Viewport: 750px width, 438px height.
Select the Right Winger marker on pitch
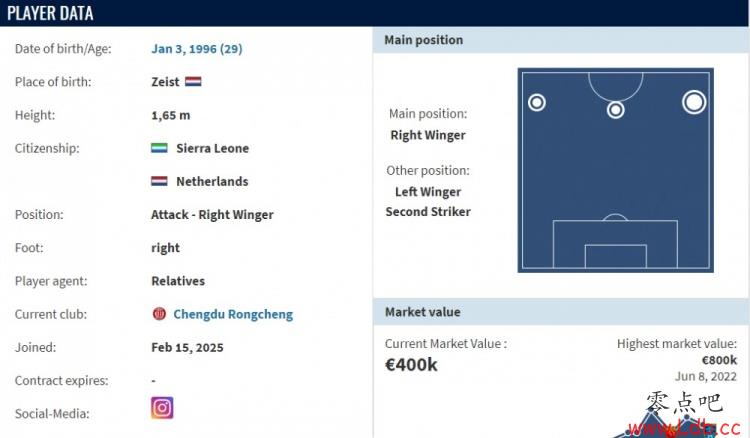click(694, 102)
